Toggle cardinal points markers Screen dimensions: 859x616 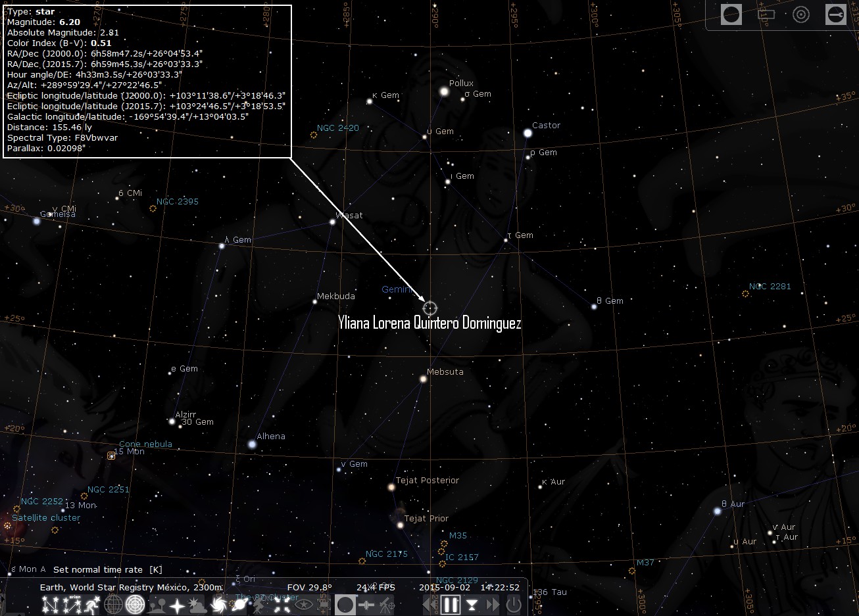tap(178, 605)
